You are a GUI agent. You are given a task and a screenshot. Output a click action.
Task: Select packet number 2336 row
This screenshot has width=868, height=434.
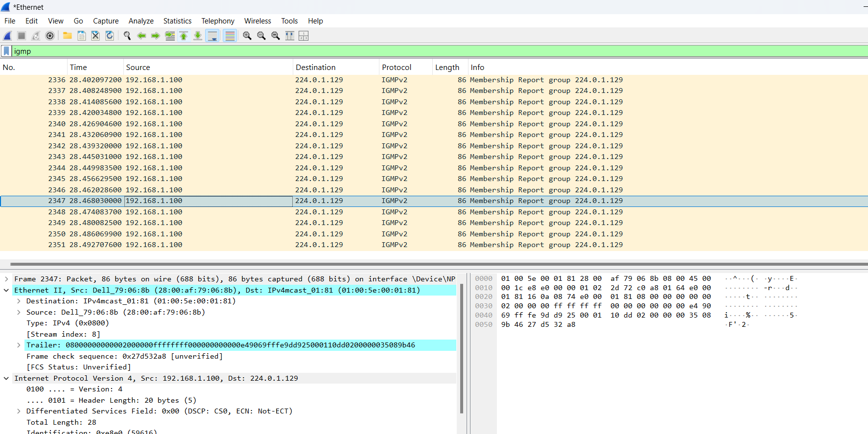pos(434,80)
